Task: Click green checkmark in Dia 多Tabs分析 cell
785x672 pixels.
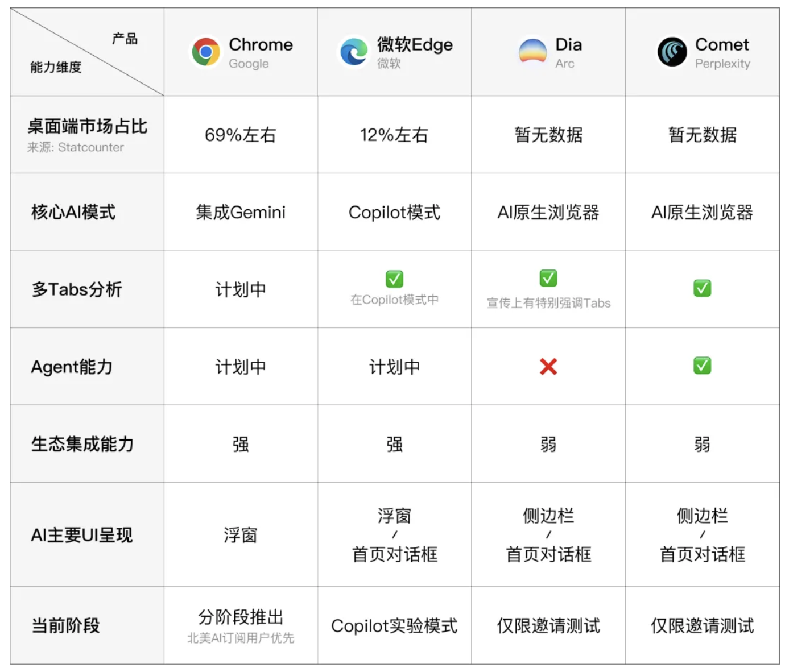Action: pyautogui.click(x=548, y=278)
